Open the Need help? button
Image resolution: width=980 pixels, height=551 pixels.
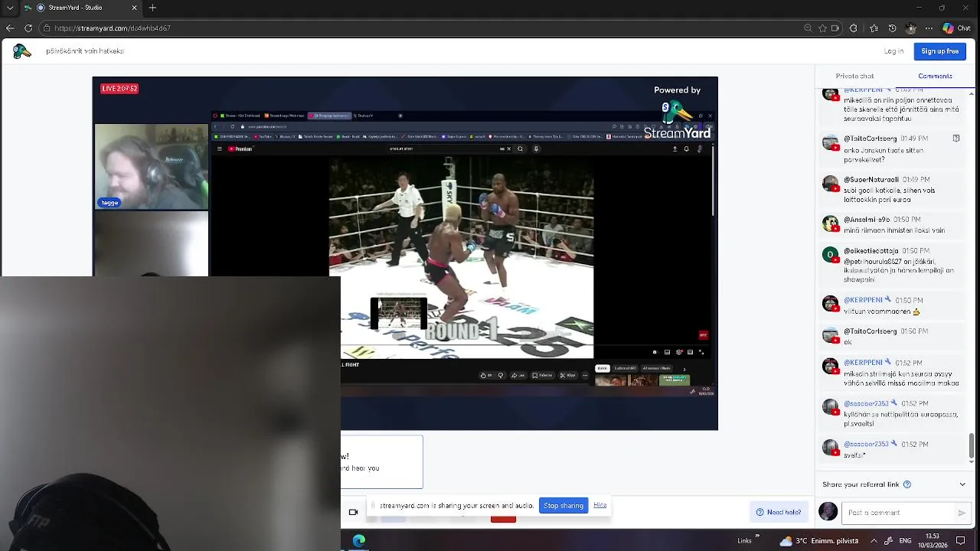779,512
